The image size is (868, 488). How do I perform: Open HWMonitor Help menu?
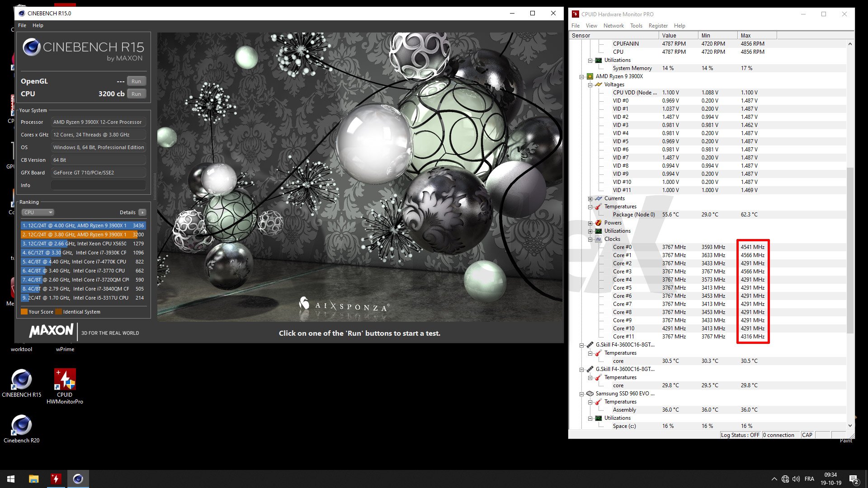point(679,26)
